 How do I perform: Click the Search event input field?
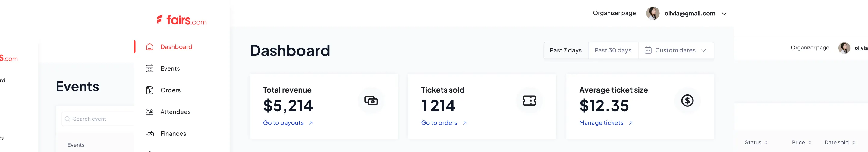coord(98,119)
